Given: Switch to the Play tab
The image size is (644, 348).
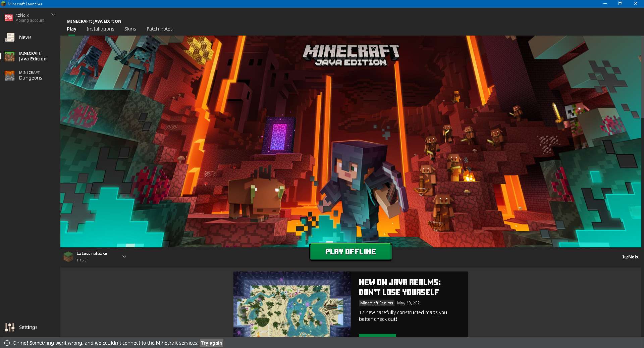Looking at the screenshot, I should [71, 29].
